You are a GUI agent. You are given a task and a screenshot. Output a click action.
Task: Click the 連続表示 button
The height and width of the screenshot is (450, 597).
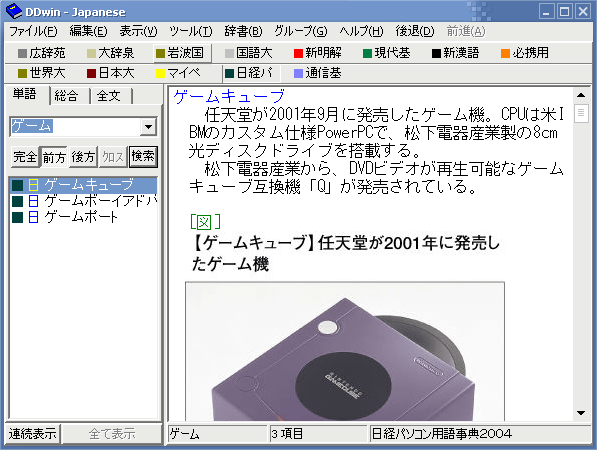(33, 434)
